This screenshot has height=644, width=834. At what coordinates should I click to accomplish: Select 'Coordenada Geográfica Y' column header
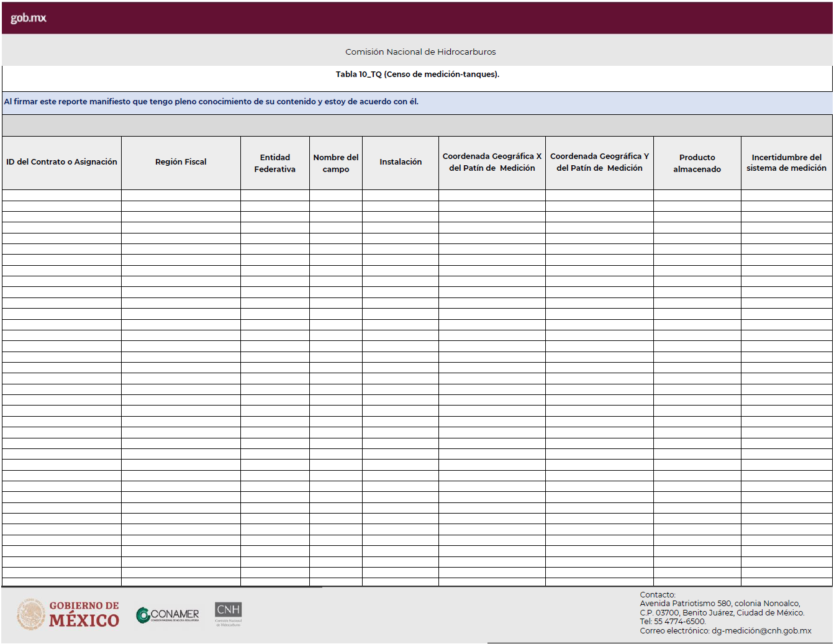599,162
